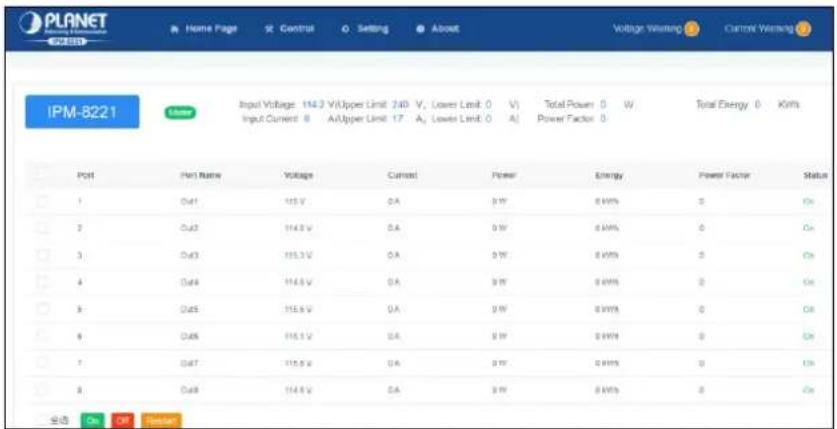Open the Setting menu item
This screenshot has height=429, width=837.
tap(365, 28)
